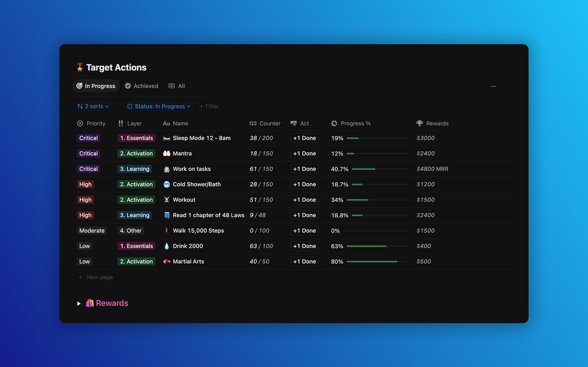Click the Critical priority tag for Mantra

point(88,154)
